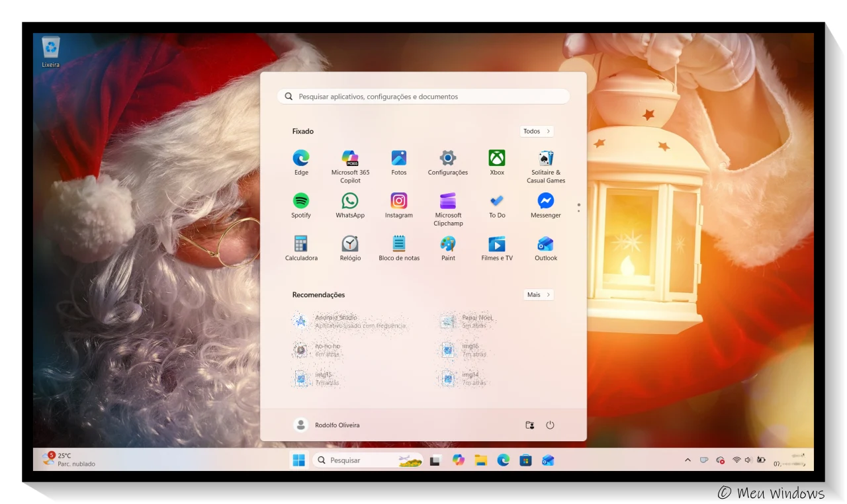Open Bloco de notas
This screenshot has height=504, width=847.
pyautogui.click(x=398, y=243)
